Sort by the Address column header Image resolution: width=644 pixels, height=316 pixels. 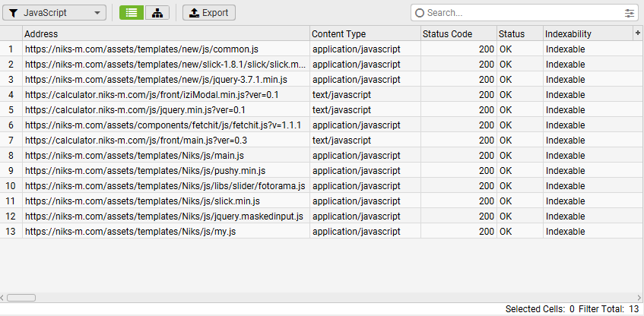pos(166,34)
